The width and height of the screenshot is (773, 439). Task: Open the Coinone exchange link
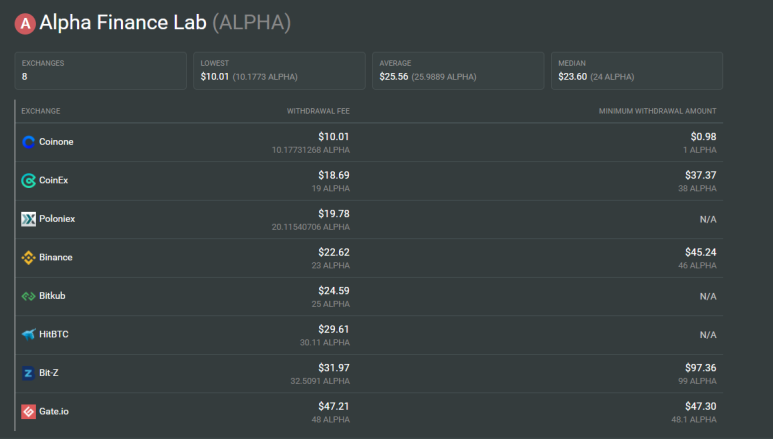(56, 142)
